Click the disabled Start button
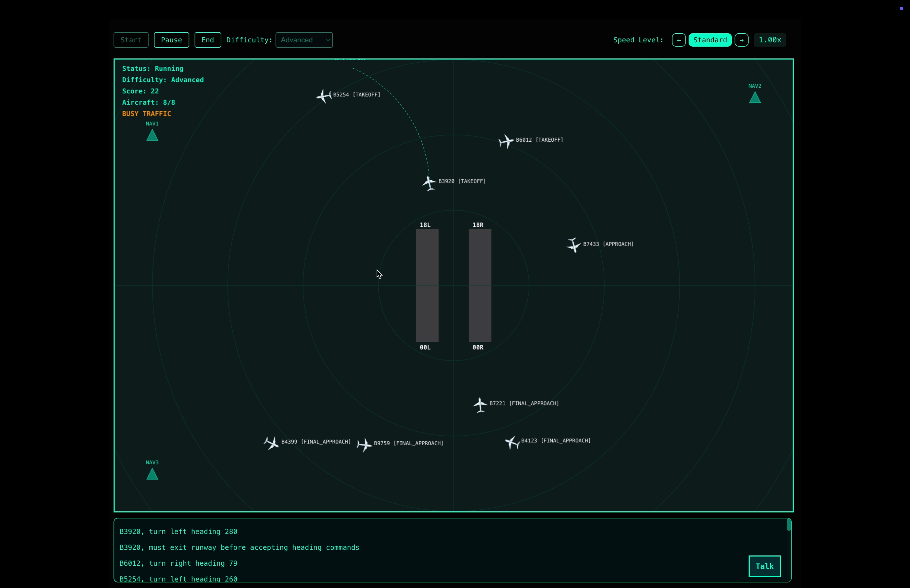910x588 pixels. (131, 40)
